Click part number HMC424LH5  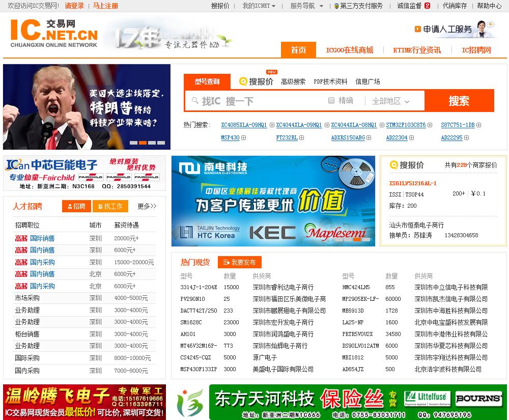point(356,287)
